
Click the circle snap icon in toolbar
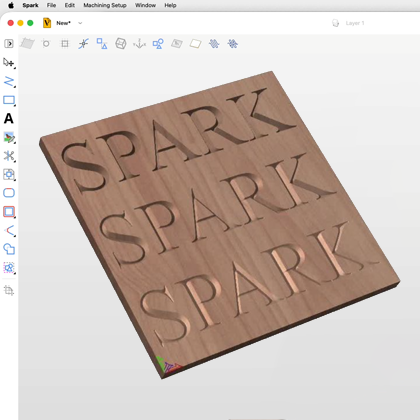coord(46,43)
